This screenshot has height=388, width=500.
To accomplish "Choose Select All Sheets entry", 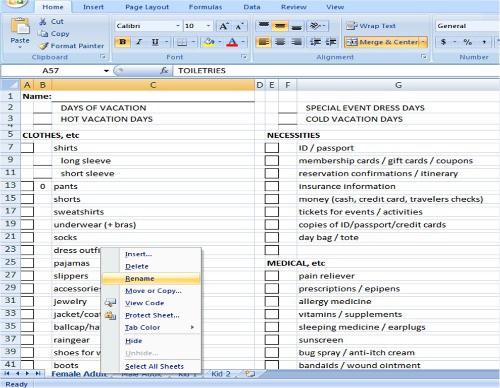I will [151, 366].
